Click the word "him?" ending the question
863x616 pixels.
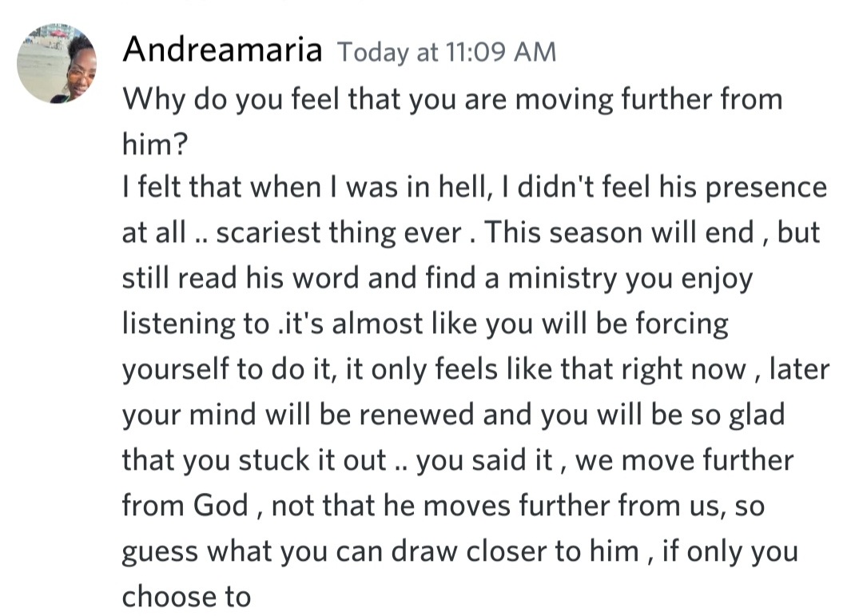(151, 144)
